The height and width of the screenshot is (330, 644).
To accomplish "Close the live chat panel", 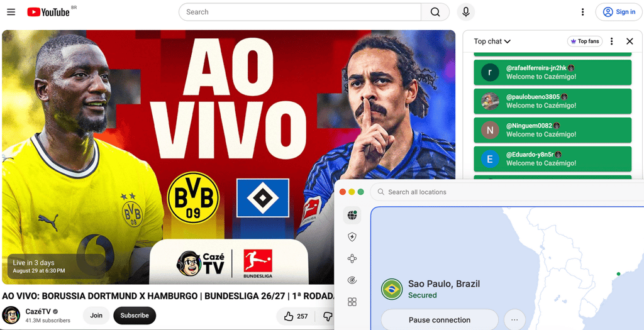I will point(630,41).
